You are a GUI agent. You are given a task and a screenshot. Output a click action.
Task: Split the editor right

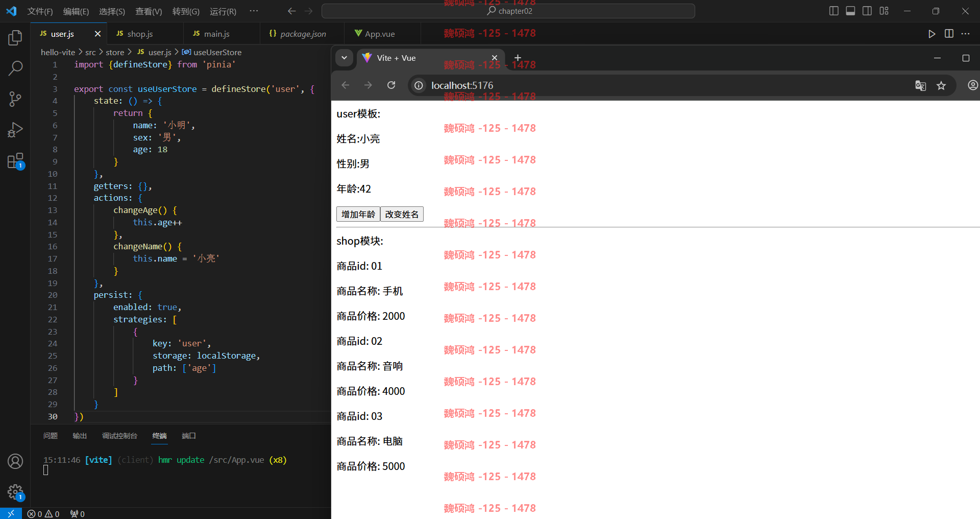[949, 34]
